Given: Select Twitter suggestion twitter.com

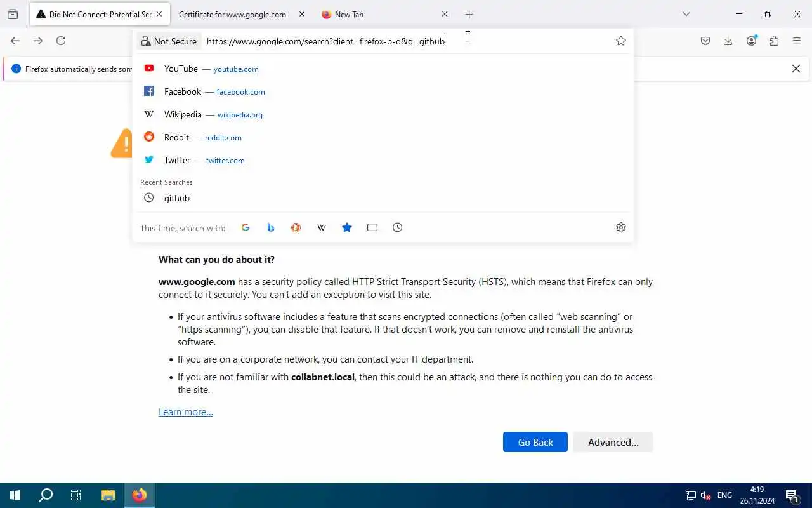Looking at the screenshot, I should 383,160.
